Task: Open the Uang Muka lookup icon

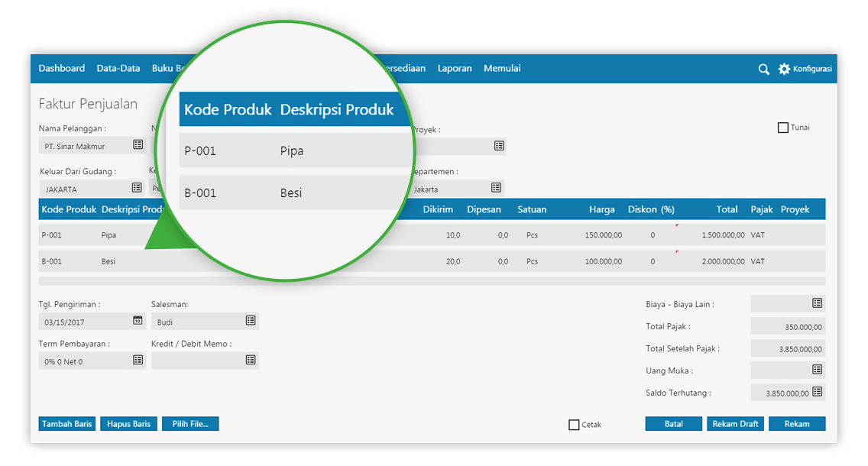Action: coord(817,370)
